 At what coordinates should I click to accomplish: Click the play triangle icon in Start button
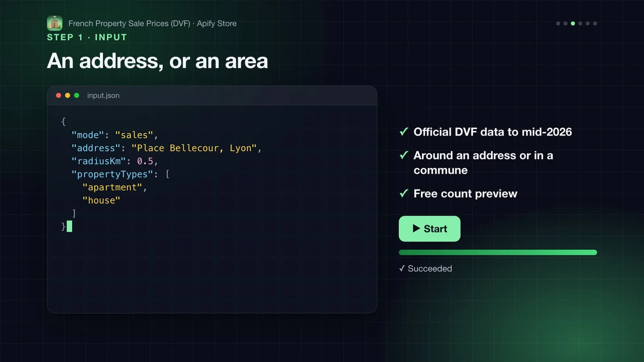416,228
